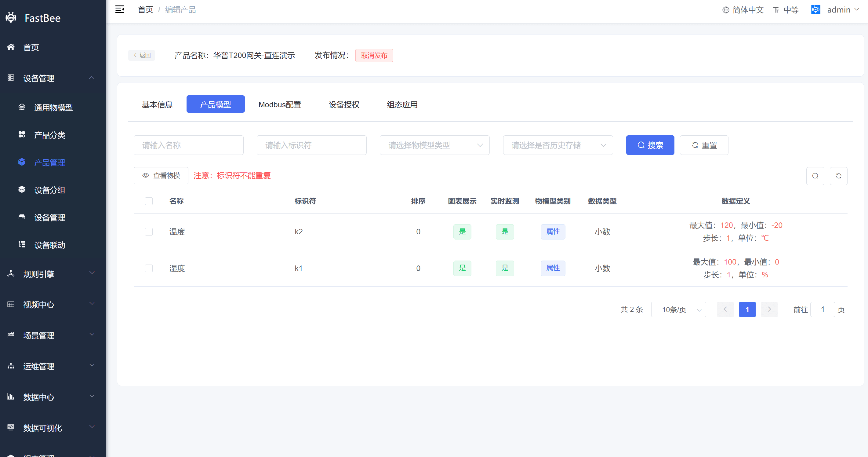Click the 取消发布 button
Viewport: 868px width, 457px height.
click(374, 56)
